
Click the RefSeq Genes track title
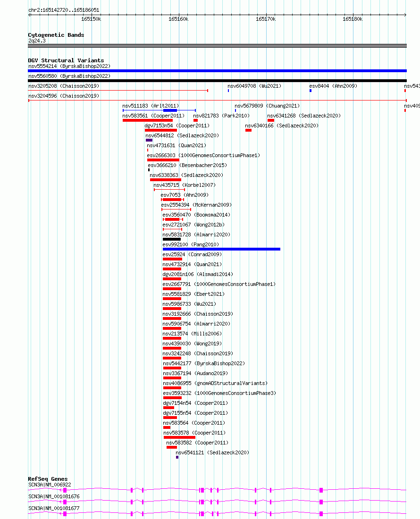tap(48, 479)
